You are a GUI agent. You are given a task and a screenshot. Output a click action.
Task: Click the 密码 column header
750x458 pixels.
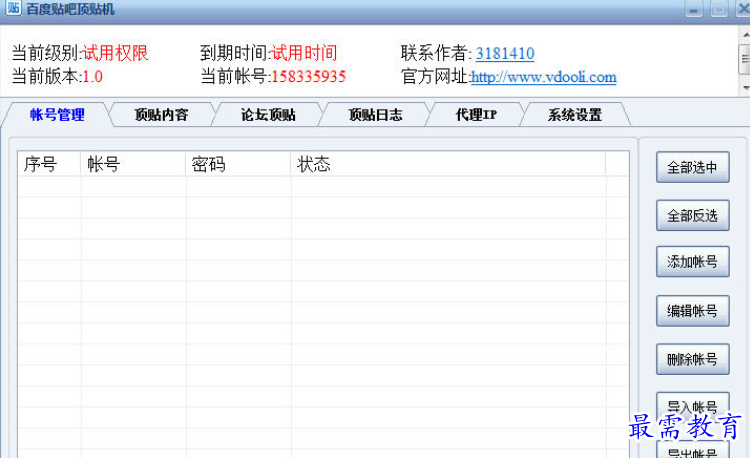coord(238,164)
